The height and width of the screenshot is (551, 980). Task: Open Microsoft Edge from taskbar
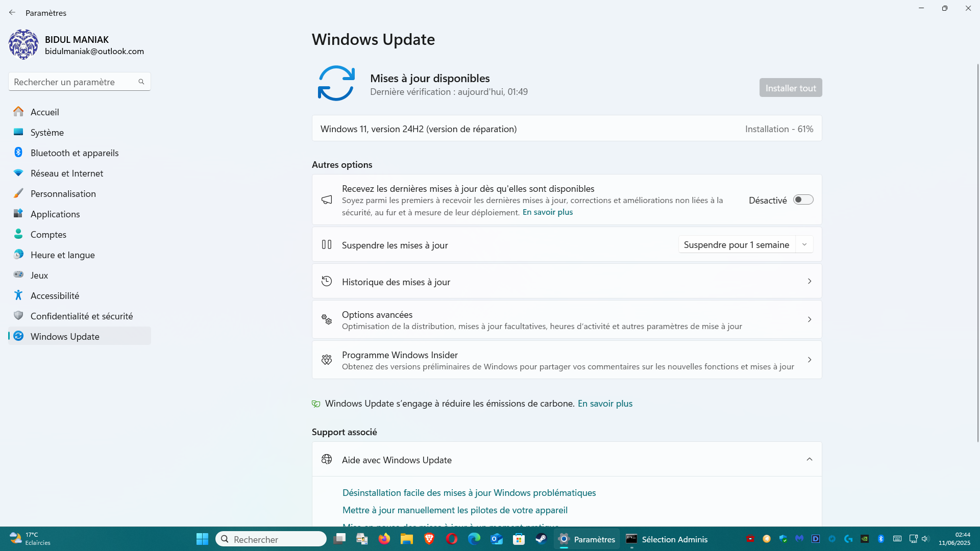[x=474, y=539]
